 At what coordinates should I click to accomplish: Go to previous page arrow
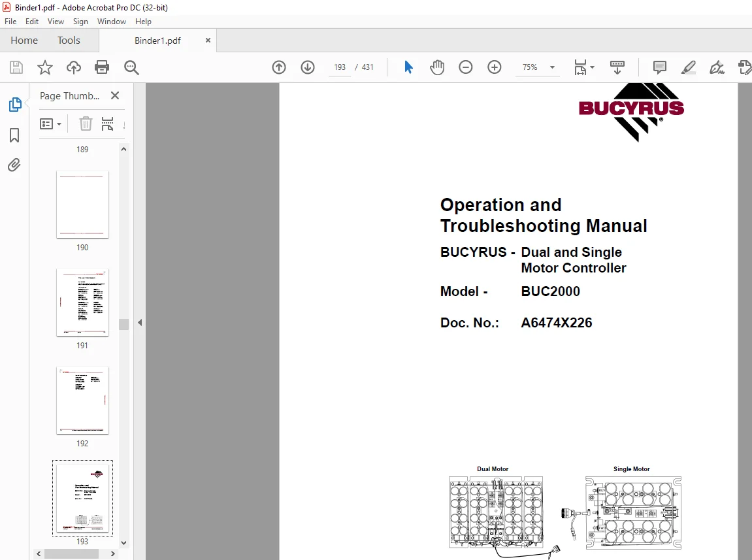278,67
